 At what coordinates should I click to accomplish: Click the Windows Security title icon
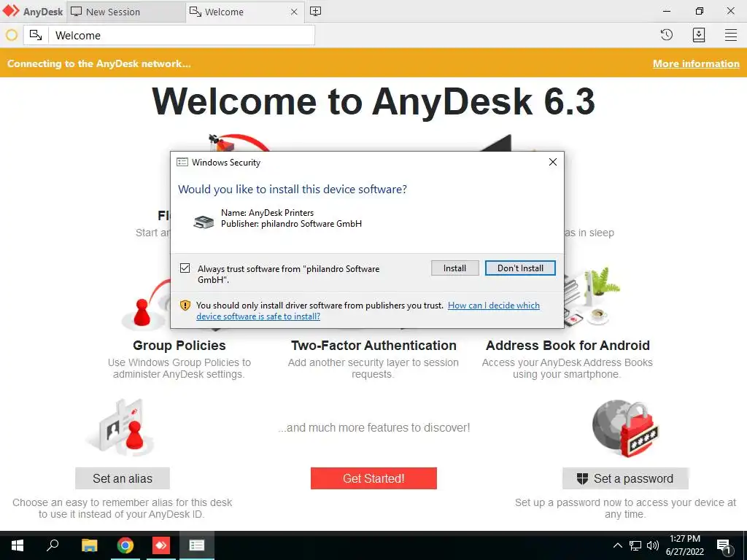182,162
